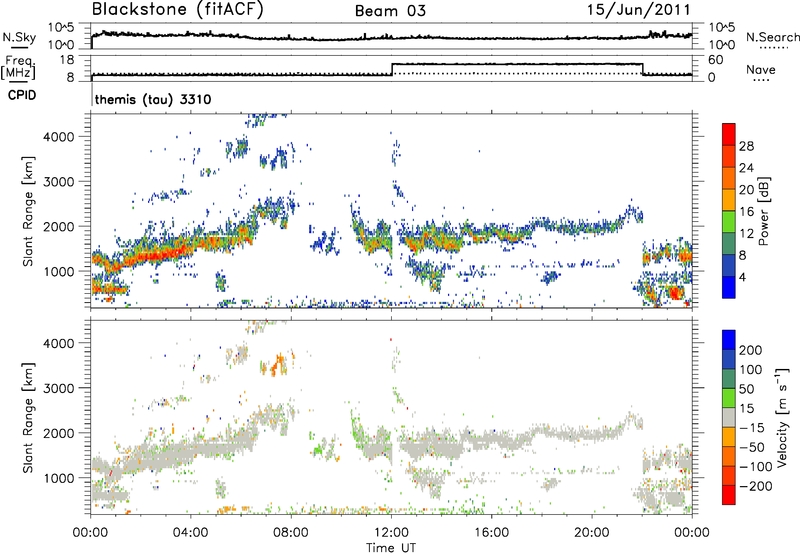Image resolution: width=800 pixels, height=554 pixels.
Task: Click the 'Freq. [MHz]' axis label
Action: click(18, 67)
